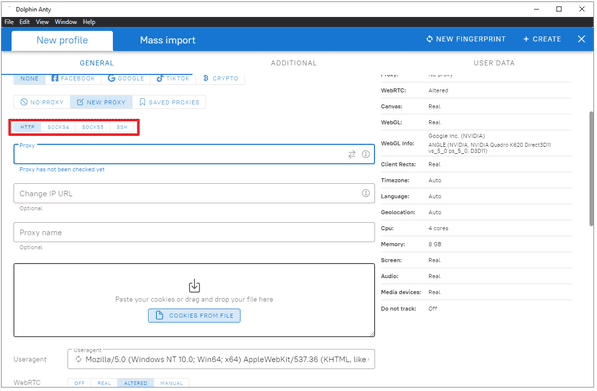Click the NEW FINGERPRINT button
Image resolution: width=597 pixels, height=391 pixels.
click(466, 39)
